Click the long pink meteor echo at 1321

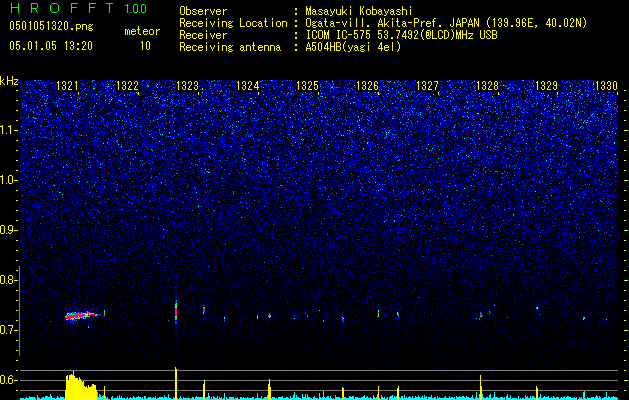click(x=82, y=316)
